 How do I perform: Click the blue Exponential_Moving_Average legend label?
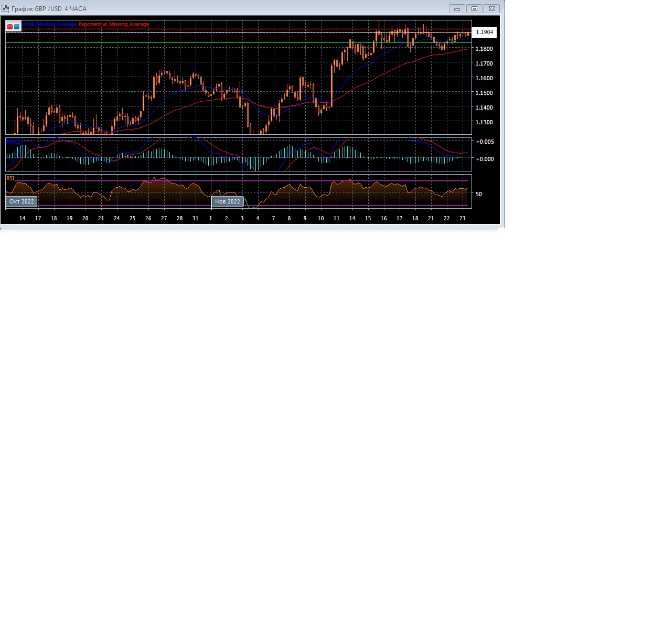click(49, 25)
